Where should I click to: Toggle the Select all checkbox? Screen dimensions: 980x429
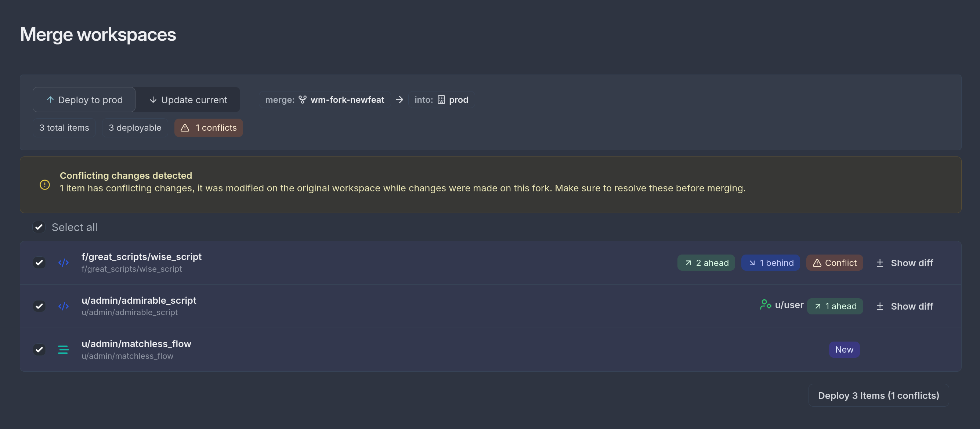[x=39, y=227]
